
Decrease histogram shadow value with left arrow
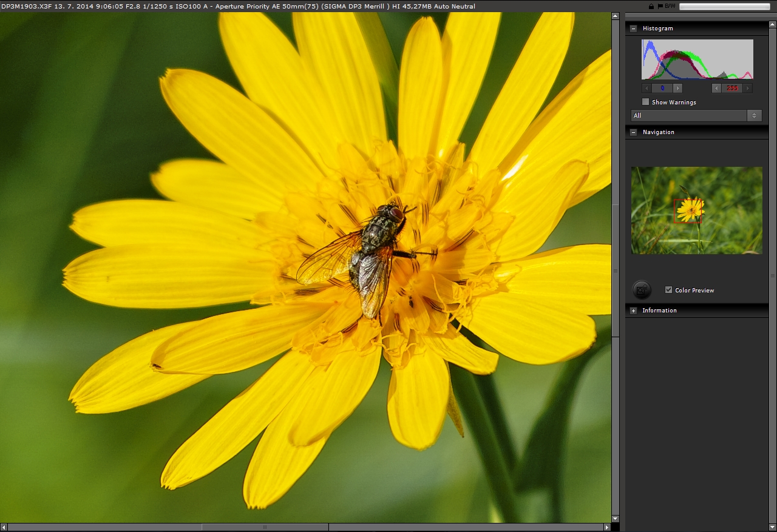(x=647, y=88)
